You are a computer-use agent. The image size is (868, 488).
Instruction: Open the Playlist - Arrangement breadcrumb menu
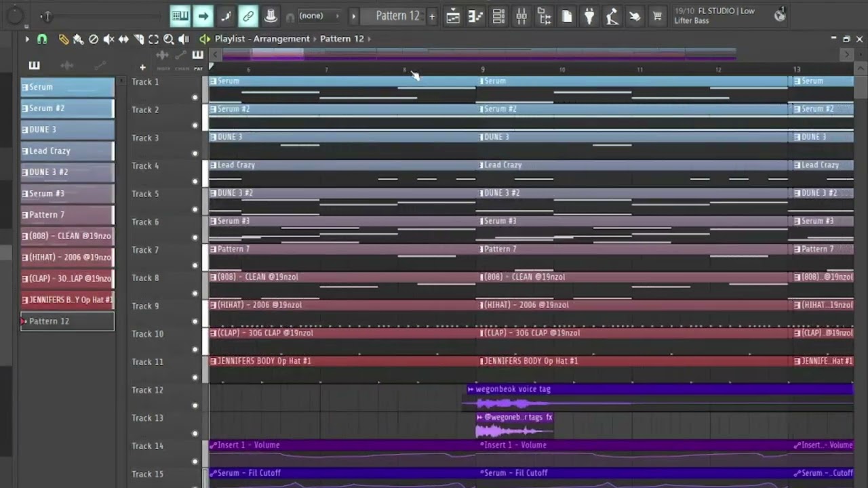point(262,39)
